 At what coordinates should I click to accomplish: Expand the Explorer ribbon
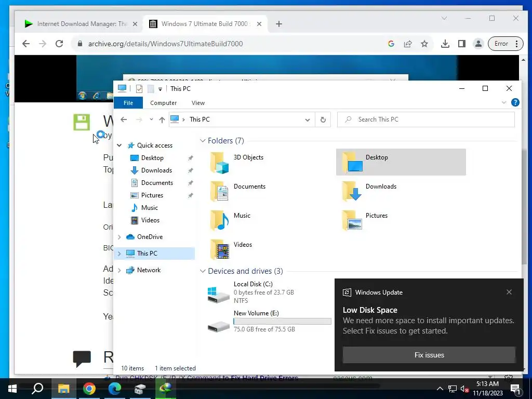504,102
